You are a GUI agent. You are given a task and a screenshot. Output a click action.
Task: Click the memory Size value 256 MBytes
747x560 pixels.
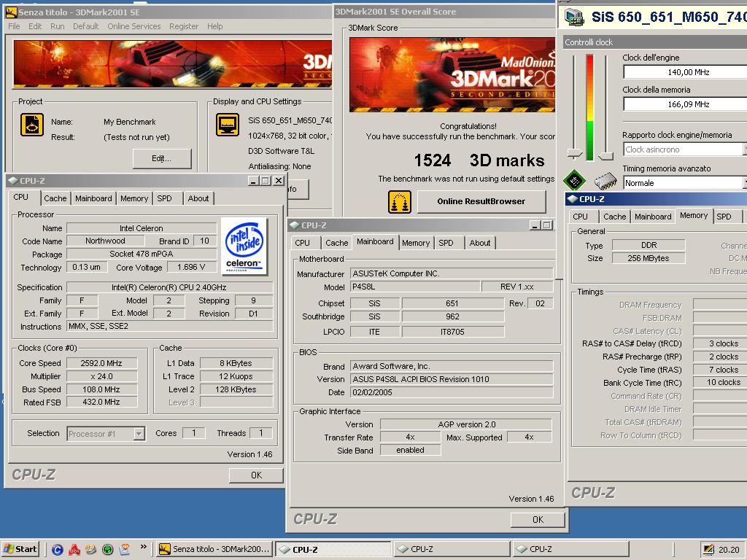649,258
